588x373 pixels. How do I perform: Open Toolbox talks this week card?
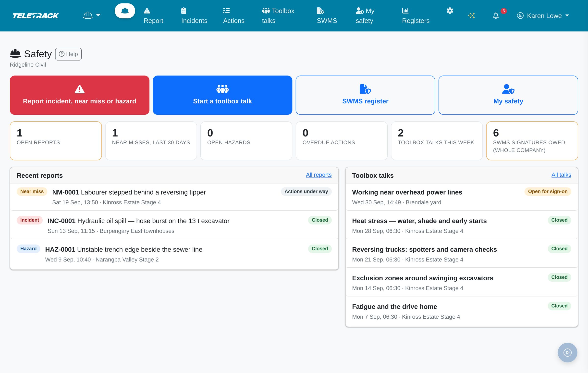click(437, 141)
